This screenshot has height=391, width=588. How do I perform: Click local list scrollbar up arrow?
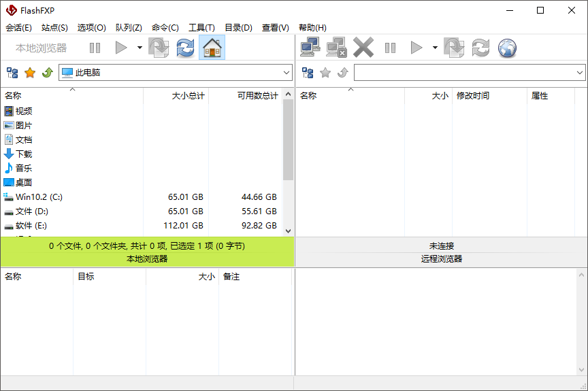click(288, 94)
